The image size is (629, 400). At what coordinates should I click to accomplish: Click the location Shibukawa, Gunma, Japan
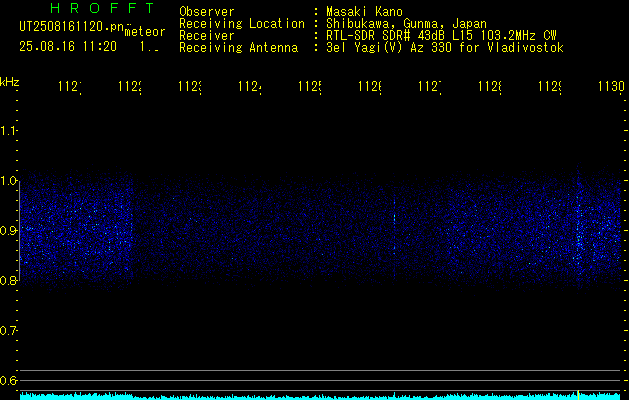click(x=406, y=24)
